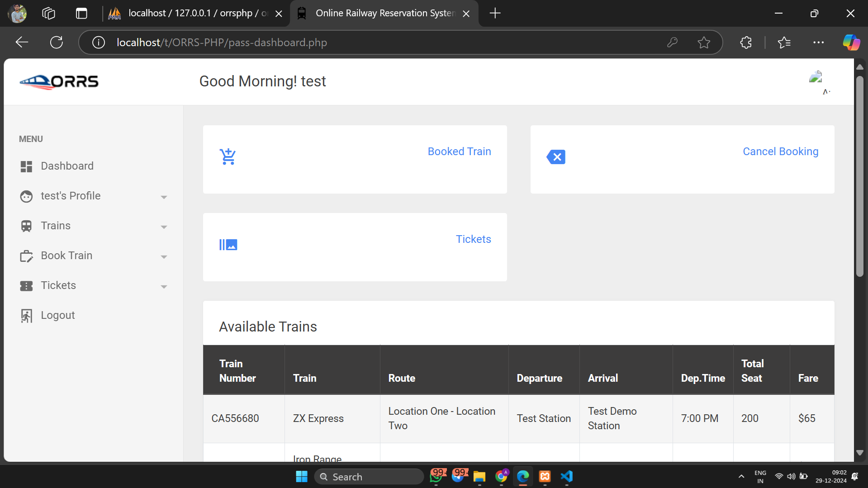Image resolution: width=868 pixels, height=488 pixels.
Task: Open the Booked Train link
Action: [x=459, y=152]
